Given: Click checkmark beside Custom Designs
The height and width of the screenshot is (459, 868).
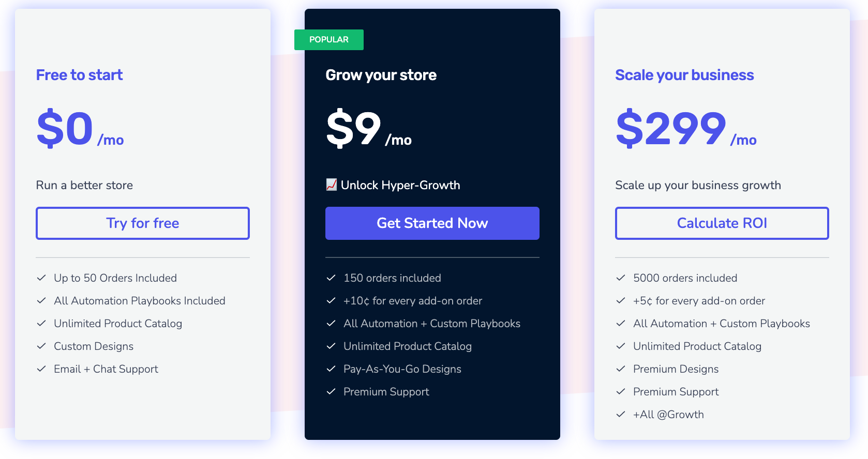Looking at the screenshot, I should click(41, 346).
